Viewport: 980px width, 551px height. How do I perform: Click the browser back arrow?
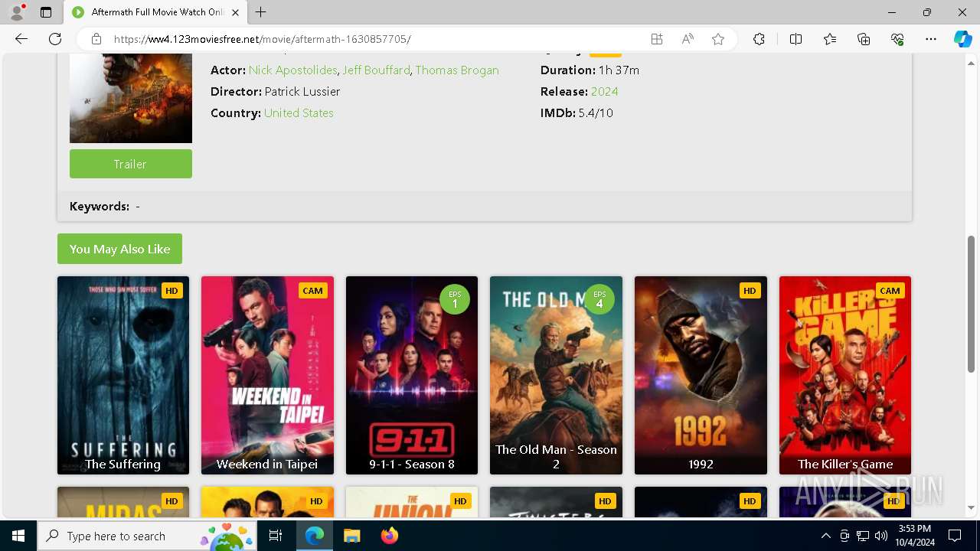pyautogui.click(x=21, y=39)
